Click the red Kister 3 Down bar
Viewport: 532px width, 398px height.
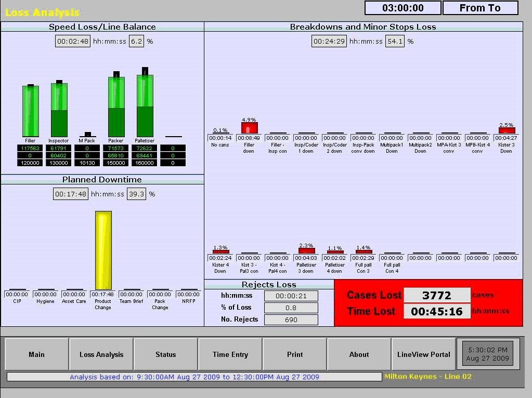pyautogui.click(x=507, y=130)
